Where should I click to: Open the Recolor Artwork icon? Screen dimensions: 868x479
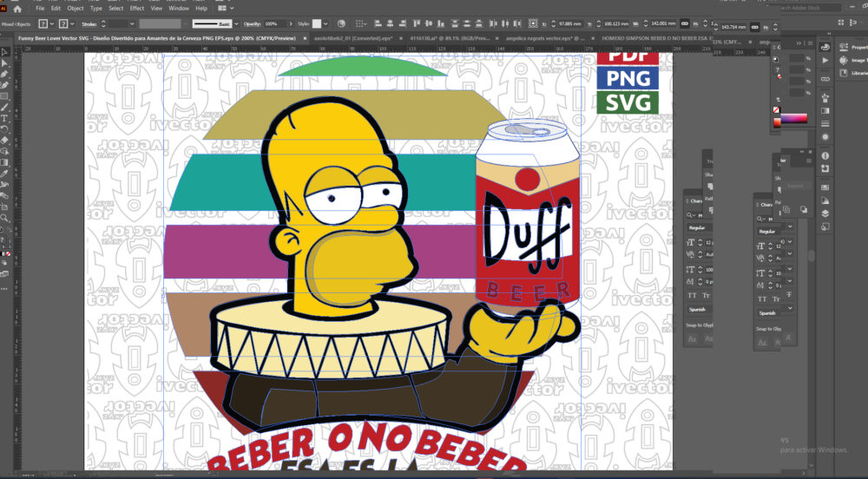pos(341,23)
